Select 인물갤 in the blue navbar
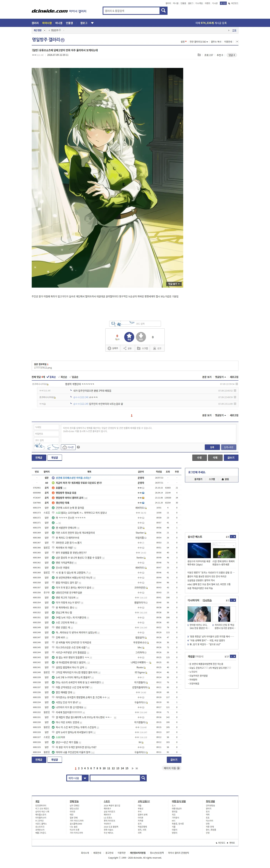270x868 pixels. (70, 23)
